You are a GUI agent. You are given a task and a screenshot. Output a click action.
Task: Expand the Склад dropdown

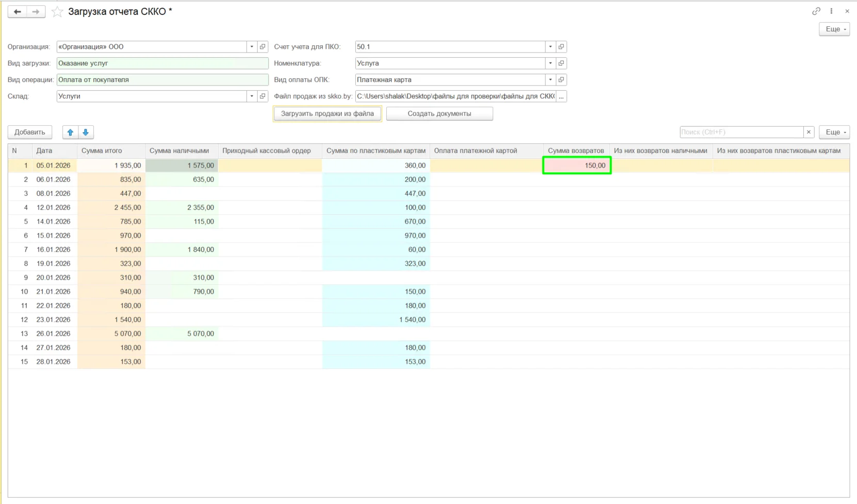click(252, 96)
